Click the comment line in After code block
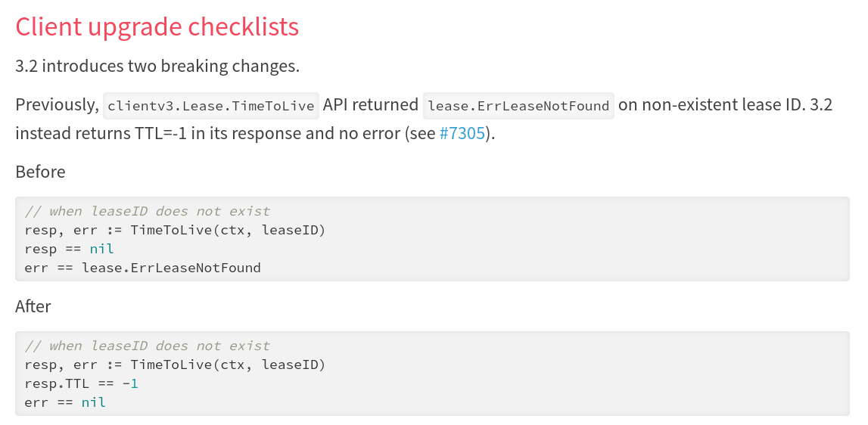Viewport: 868px width, 425px height. pos(147,346)
